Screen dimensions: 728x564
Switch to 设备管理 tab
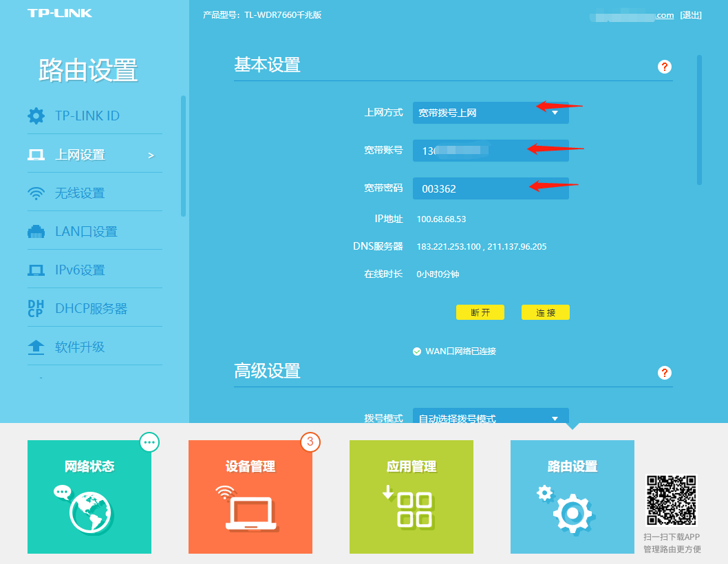click(250, 497)
